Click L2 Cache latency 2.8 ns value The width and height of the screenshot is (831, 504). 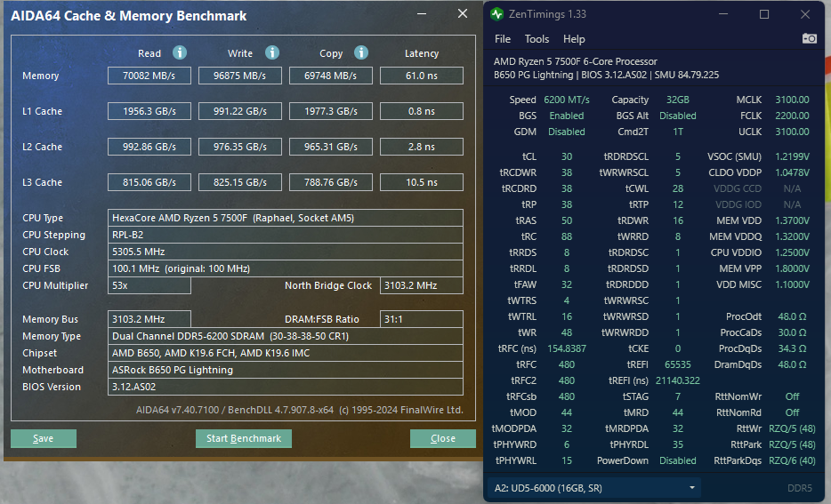pos(422,147)
